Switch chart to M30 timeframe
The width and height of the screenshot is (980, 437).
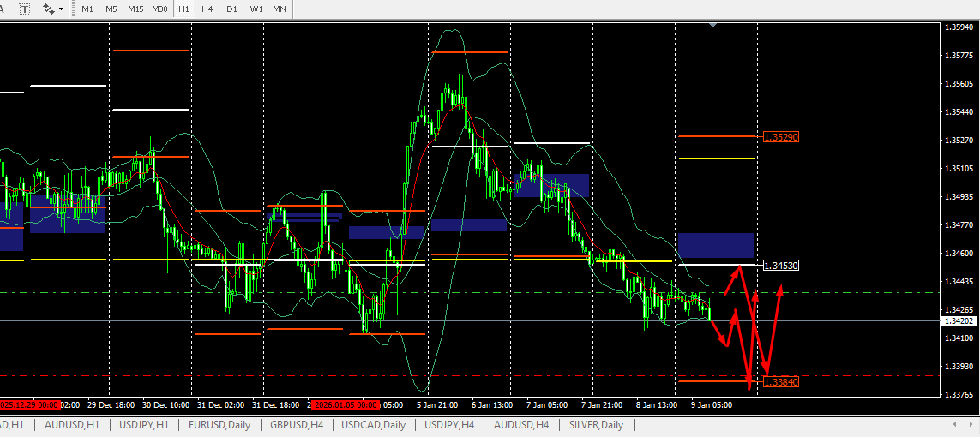[160, 9]
